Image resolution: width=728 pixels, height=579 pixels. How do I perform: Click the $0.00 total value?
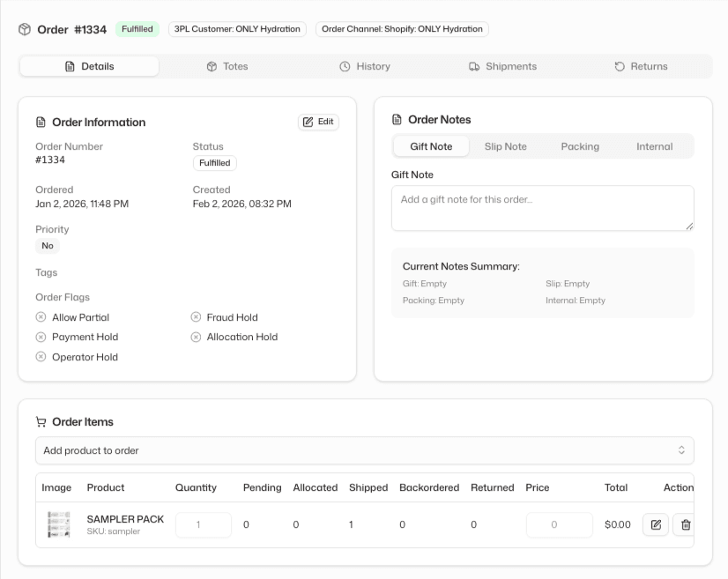[618, 524]
